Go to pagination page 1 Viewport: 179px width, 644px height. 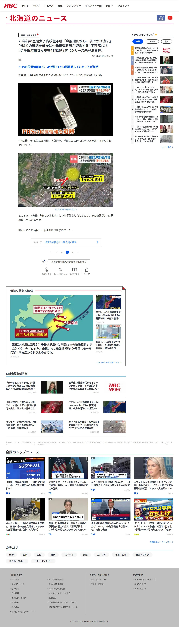click(x=51, y=252)
